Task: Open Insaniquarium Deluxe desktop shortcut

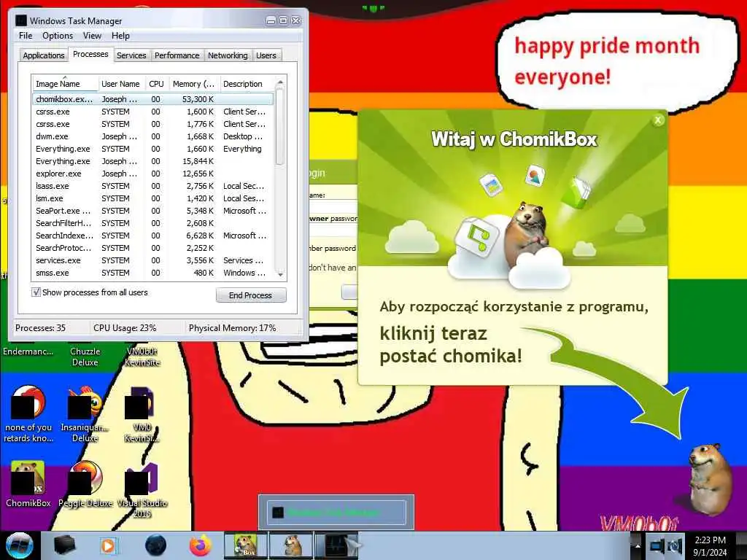Action: point(85,414)
